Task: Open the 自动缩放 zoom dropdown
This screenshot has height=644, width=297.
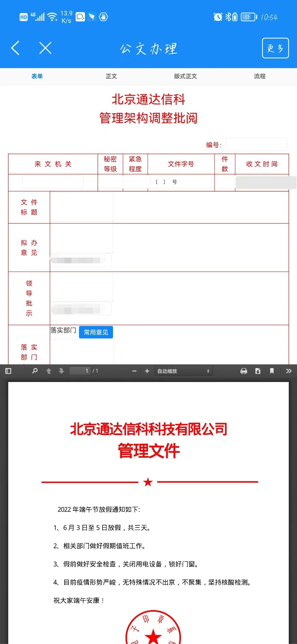Action: (184, 371)
